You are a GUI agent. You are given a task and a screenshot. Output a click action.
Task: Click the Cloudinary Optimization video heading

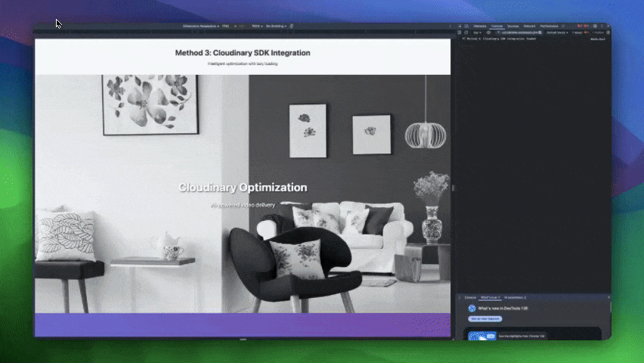[243, 188]
